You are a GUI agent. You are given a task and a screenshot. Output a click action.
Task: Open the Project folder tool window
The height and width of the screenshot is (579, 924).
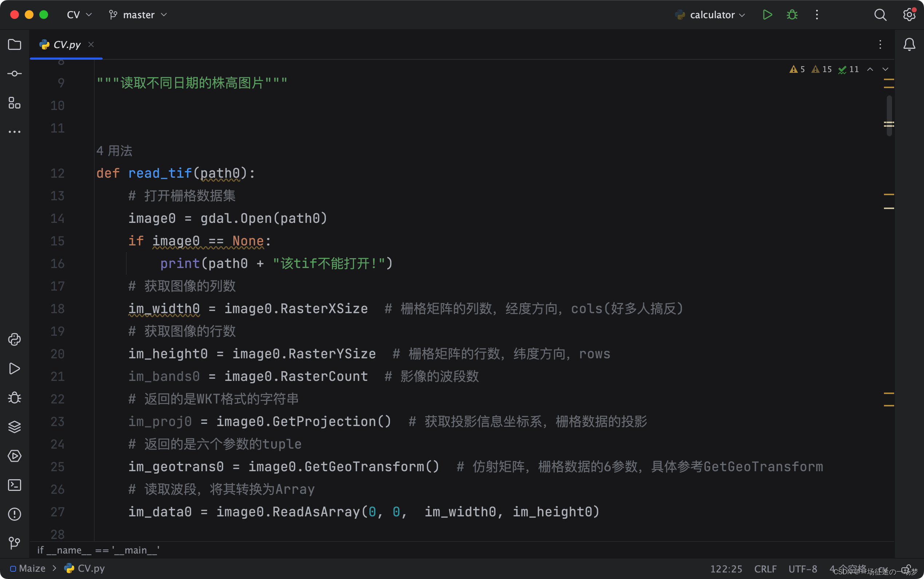[15, 45]
